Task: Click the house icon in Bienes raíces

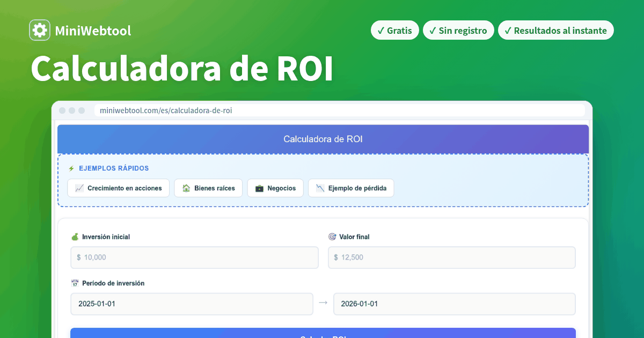Action: (186, 188)
